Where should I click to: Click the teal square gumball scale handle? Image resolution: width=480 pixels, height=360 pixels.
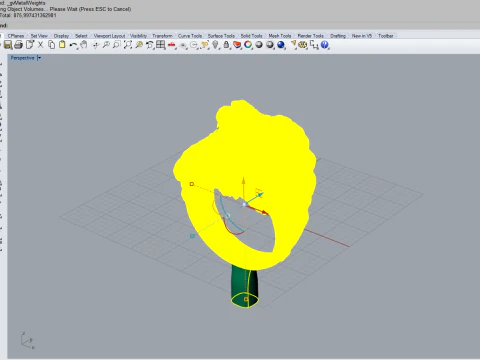click(192, 236)
